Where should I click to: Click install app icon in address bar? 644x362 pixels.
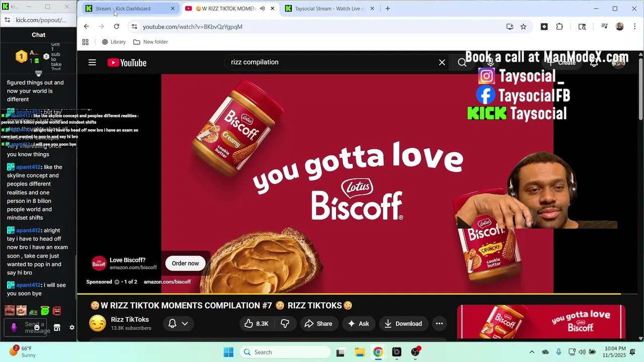coord(510,27)
